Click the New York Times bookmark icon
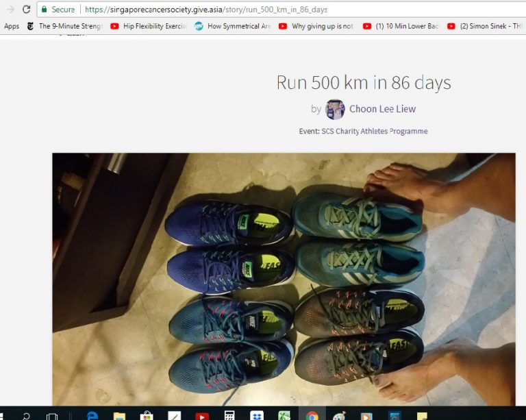This screenshot has height=420, width=526. click(31, 26)
